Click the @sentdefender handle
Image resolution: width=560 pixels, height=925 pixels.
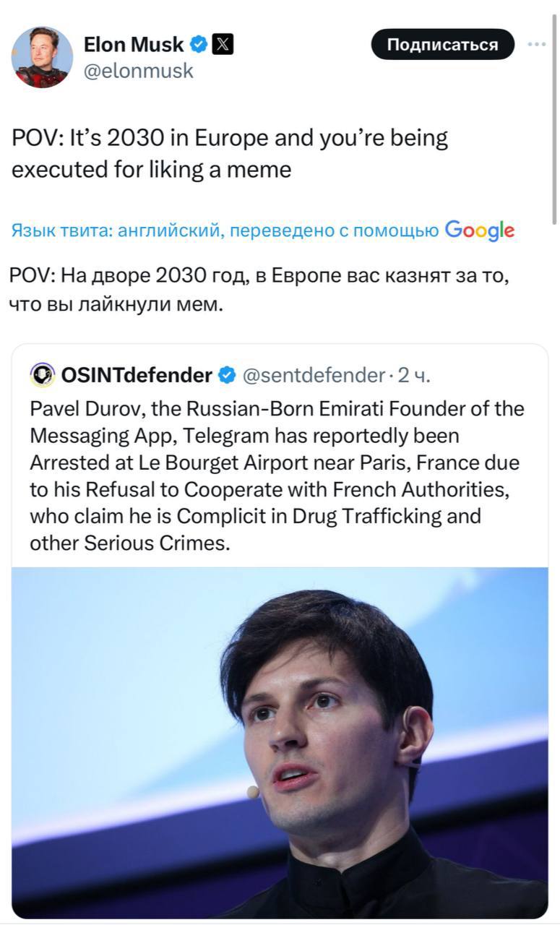(x=314, y=375)
